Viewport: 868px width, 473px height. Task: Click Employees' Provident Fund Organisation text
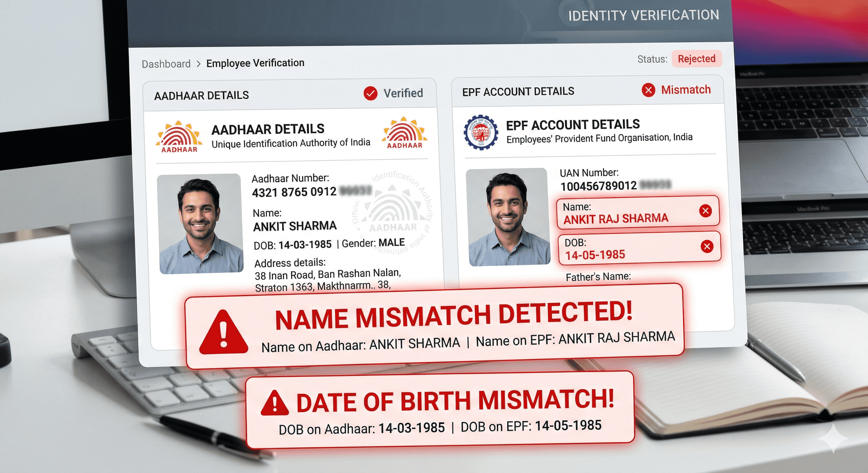pyautogui.click(x=599, y=138)
